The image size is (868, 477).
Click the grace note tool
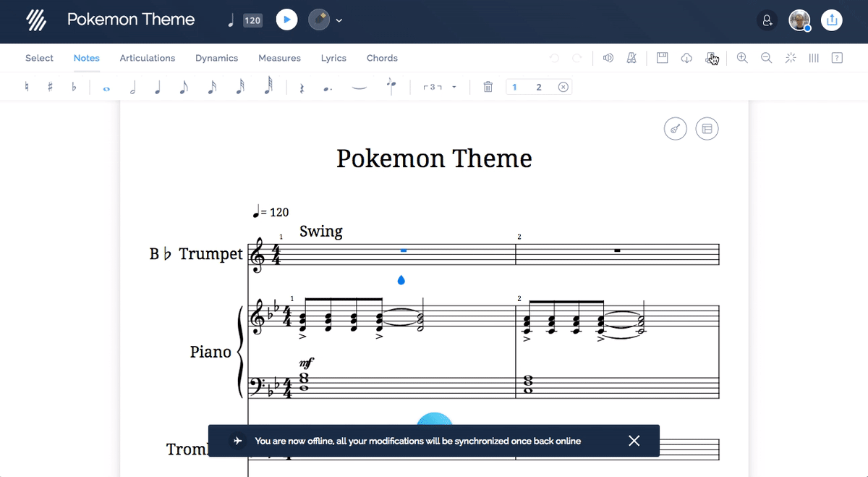click(x=391, y=87)
